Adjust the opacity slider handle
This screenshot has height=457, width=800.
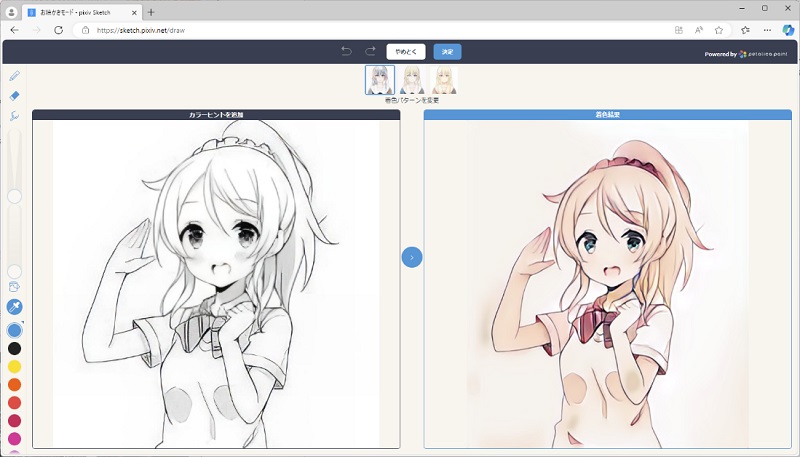[14, 271]
